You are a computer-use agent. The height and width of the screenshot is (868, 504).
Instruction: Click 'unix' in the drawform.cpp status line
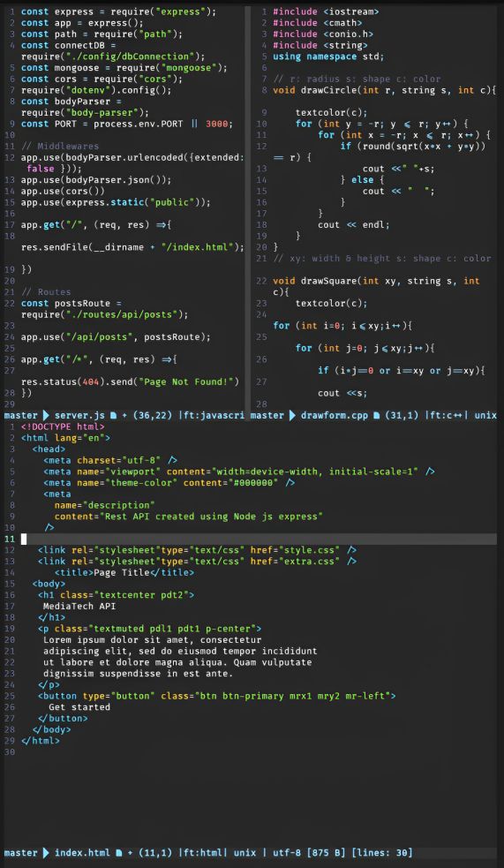tap(485, 415)
